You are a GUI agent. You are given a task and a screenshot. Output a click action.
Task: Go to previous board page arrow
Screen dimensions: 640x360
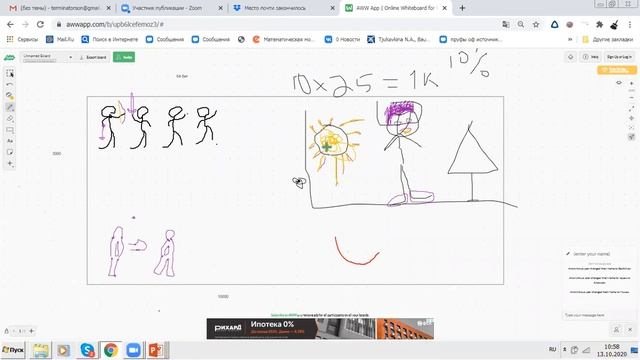pyautogui.click(x=14, y=331)
